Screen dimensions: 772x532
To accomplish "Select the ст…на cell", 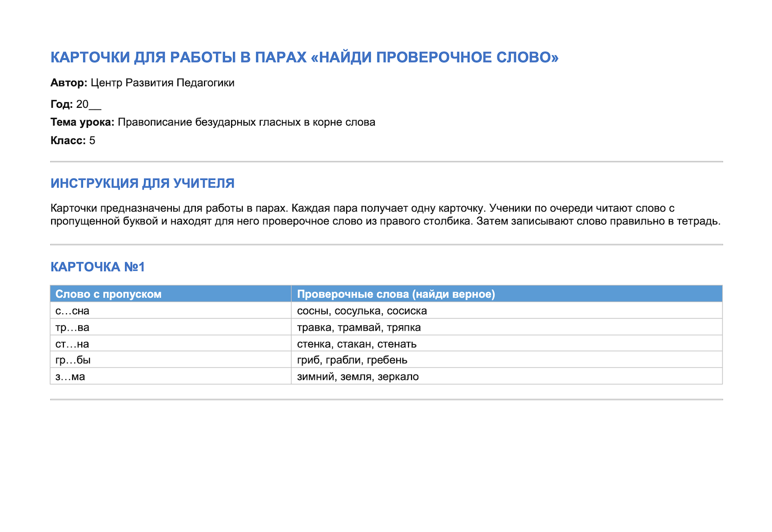I will (x=171, y=343).
